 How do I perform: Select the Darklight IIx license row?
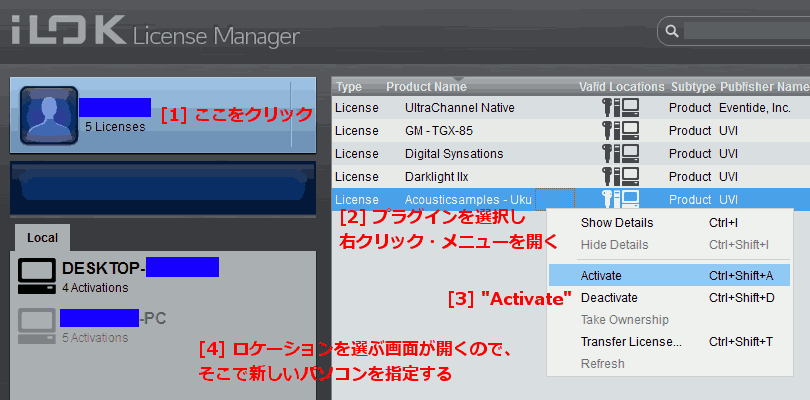(x=570, y=176)
